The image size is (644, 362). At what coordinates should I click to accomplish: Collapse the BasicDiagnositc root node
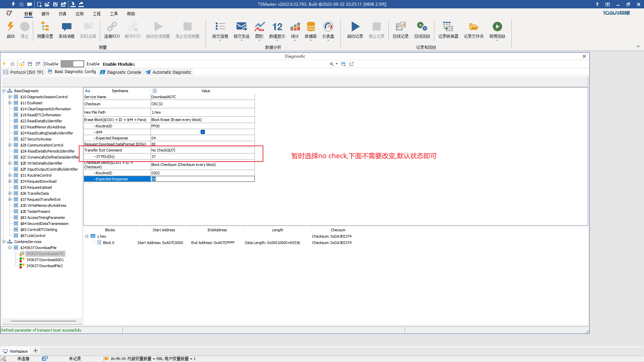click(4, 91)
